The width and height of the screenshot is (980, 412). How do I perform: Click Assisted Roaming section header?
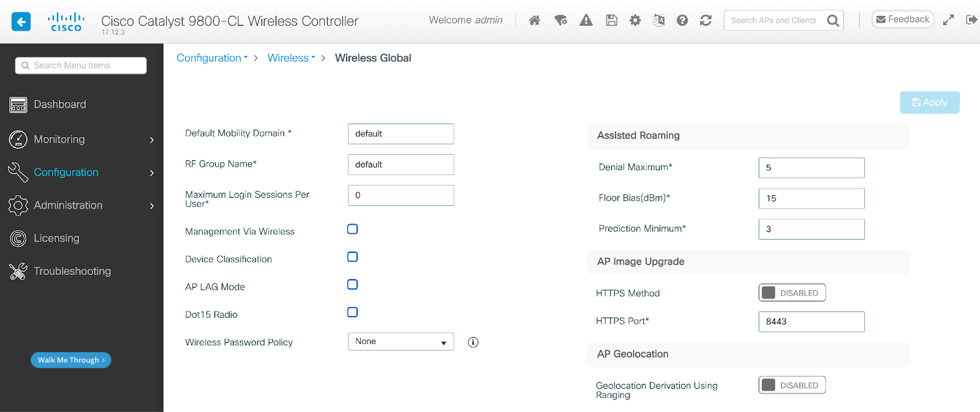748,135
